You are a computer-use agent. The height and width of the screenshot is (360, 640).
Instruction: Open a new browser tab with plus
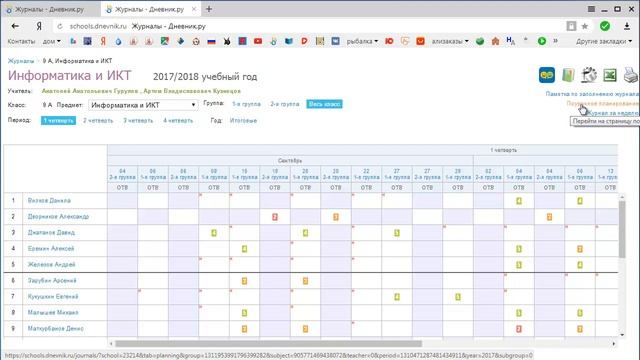[x=209, y=9]
